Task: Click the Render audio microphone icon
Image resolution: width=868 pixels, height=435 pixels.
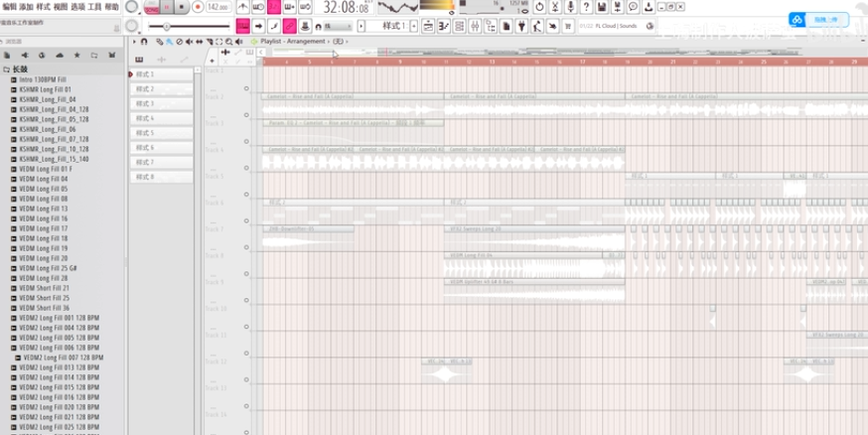Action: pyautogui.click(x=569, y=7)
